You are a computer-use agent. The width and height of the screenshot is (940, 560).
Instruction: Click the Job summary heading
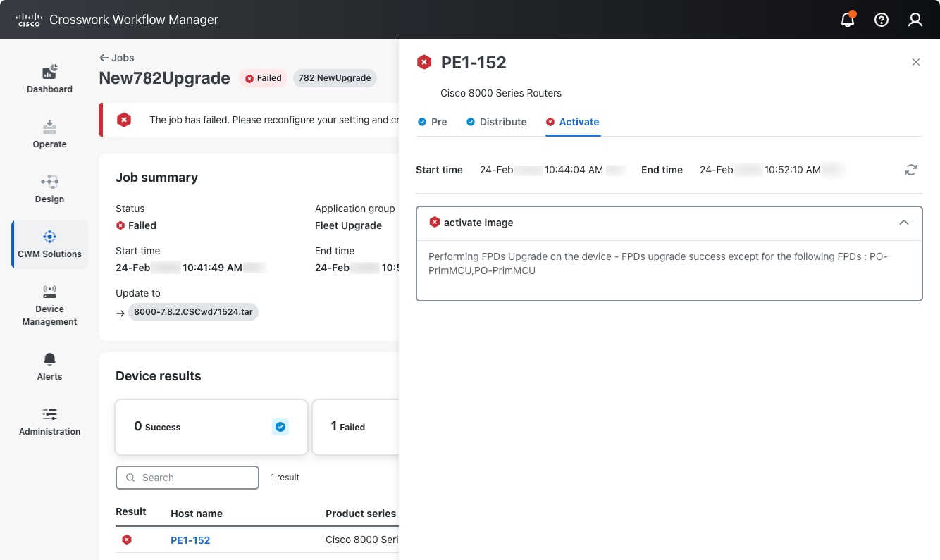[x=156, y=178]
